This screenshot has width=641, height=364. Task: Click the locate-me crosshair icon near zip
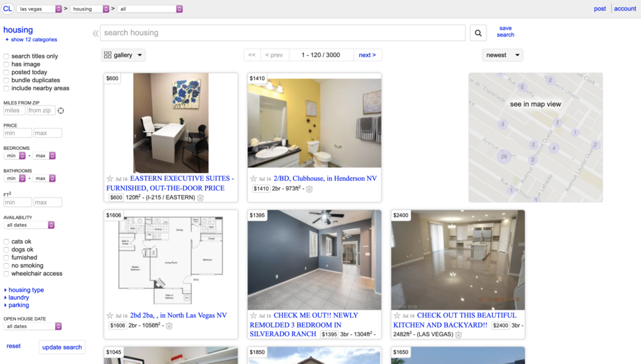[60, 110]
